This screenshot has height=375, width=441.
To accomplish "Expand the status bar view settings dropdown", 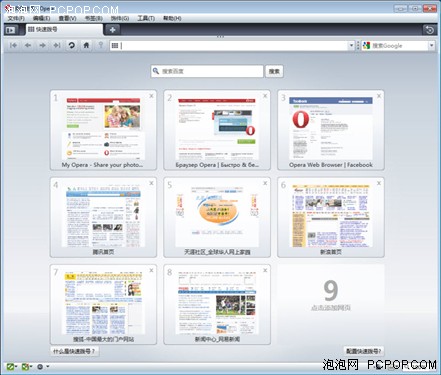I will click(x=42, y=367).
